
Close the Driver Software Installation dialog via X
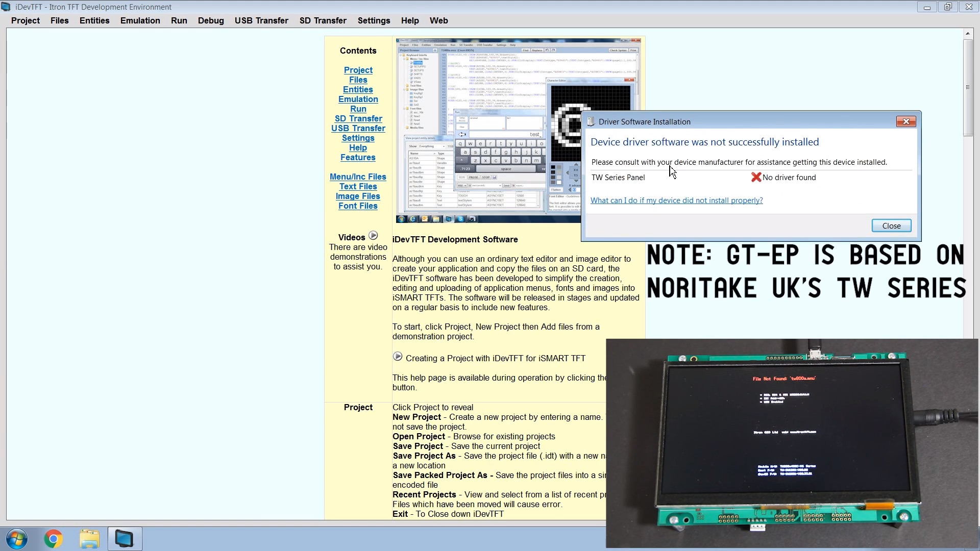point(905,121)
